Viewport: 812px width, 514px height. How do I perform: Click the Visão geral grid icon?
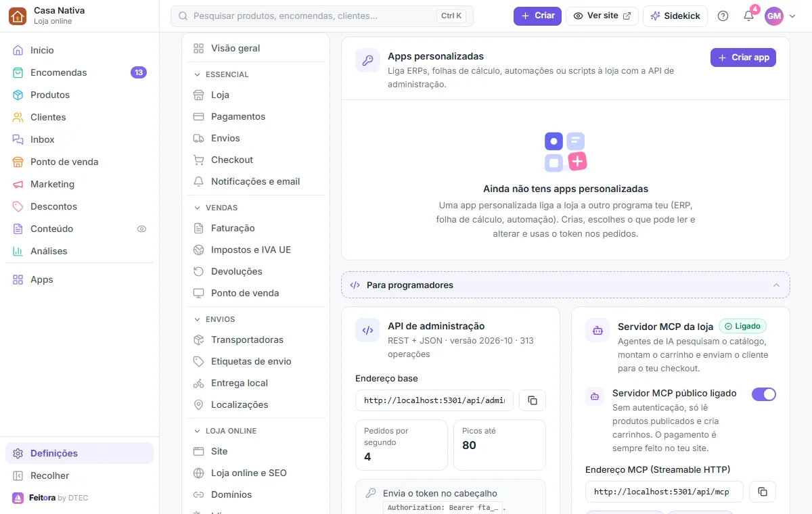(x=198, y=48)
